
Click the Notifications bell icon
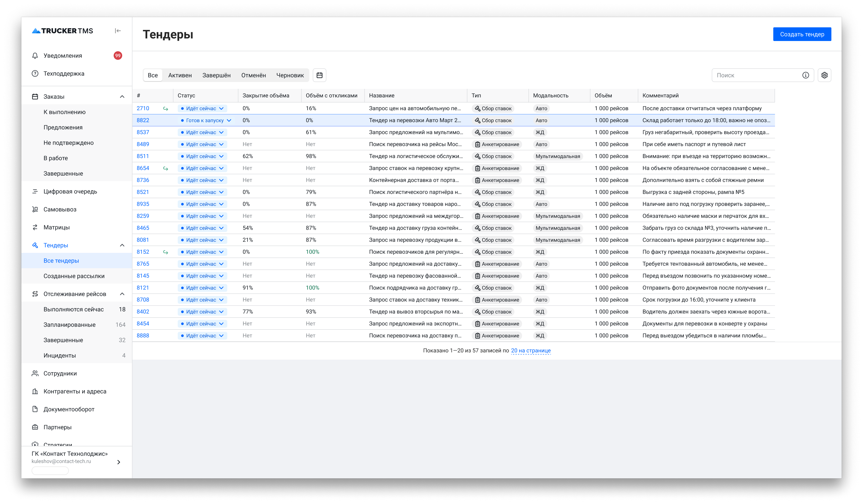point(35,56)
